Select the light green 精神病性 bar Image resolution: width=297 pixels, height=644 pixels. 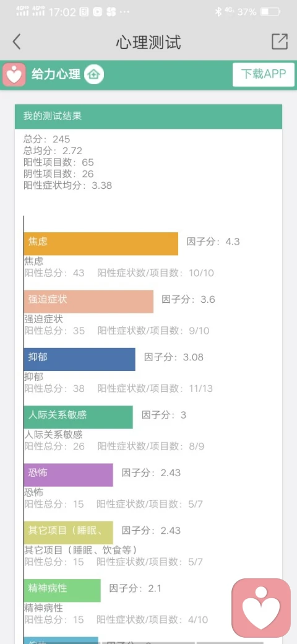62,591
